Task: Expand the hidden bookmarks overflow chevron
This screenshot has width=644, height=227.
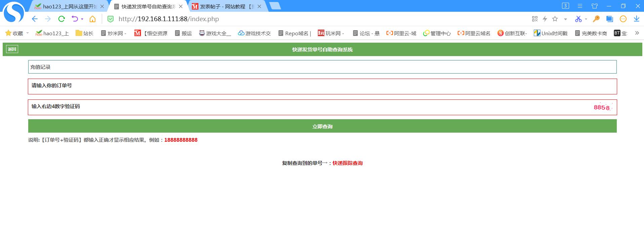Action: [637, 33]
